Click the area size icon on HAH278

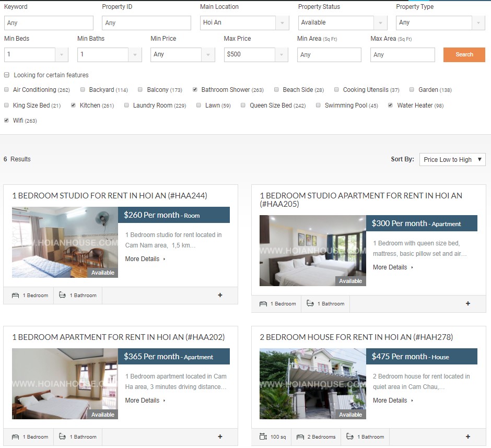coord(263,437)
